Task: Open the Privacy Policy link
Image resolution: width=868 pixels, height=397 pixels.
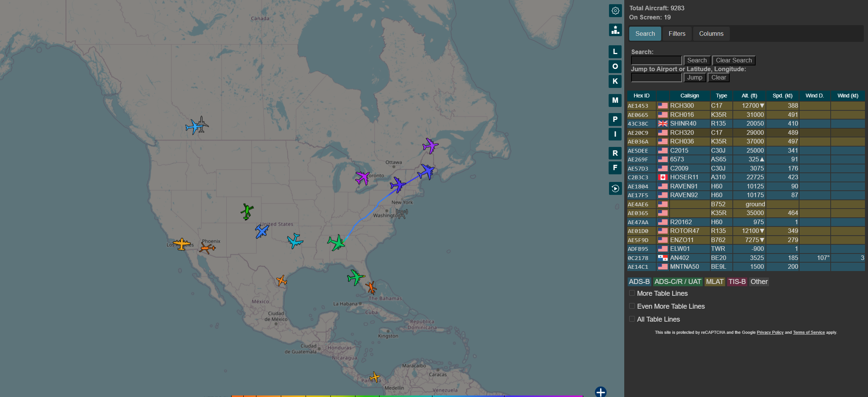Action: click(x=770, y=332)
